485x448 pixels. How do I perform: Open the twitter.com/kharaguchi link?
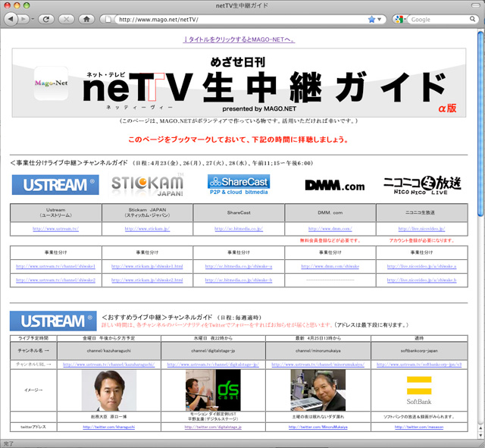(x=108, y=428)
